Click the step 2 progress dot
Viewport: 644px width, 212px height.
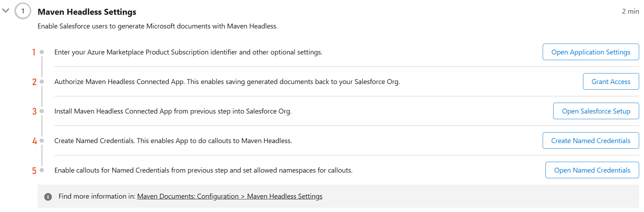pos(42,82)
